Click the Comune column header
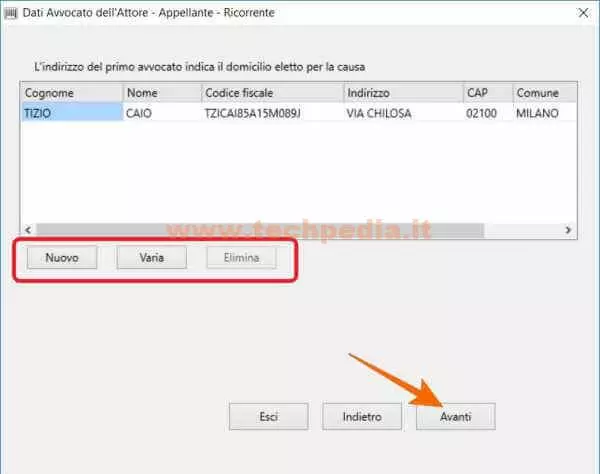Viewport: 600px width, 474px height. [542, 93]
